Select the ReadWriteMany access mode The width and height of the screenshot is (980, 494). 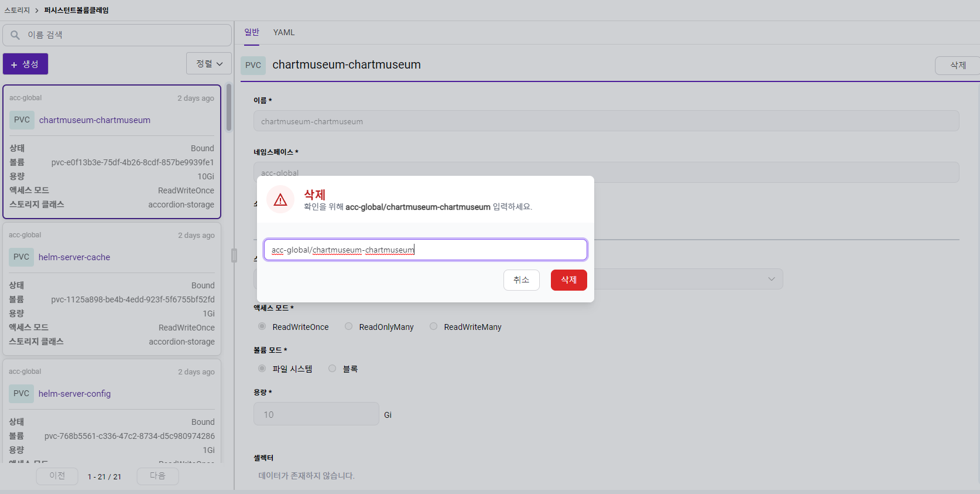click(434, 326)
